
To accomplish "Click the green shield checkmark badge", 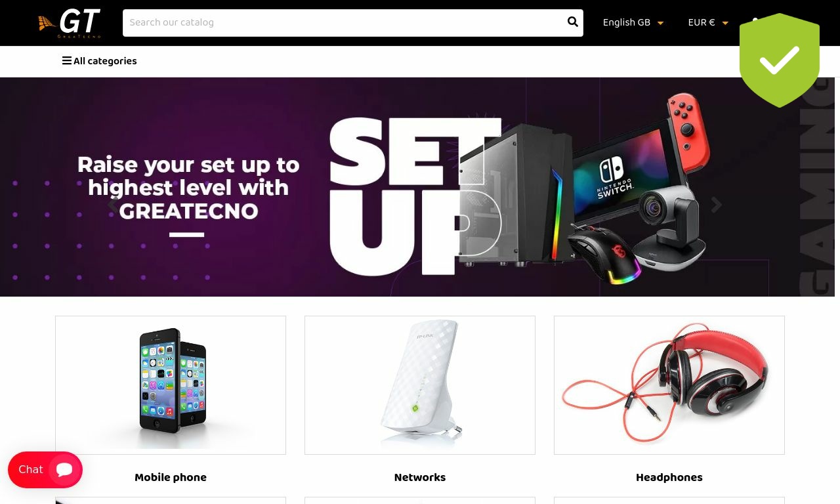I will (780, 60).
